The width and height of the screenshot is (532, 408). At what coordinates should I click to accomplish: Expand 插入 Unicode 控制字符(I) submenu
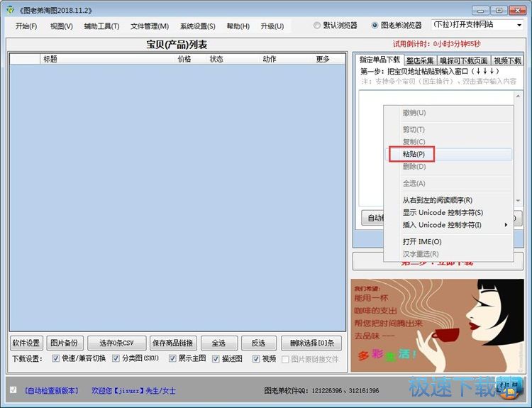click(448, 225)
